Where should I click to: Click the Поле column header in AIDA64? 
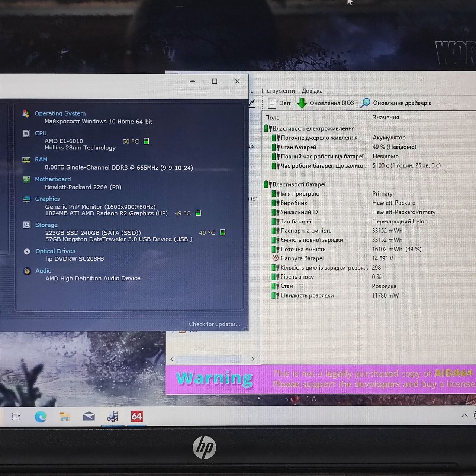(272, 118)
